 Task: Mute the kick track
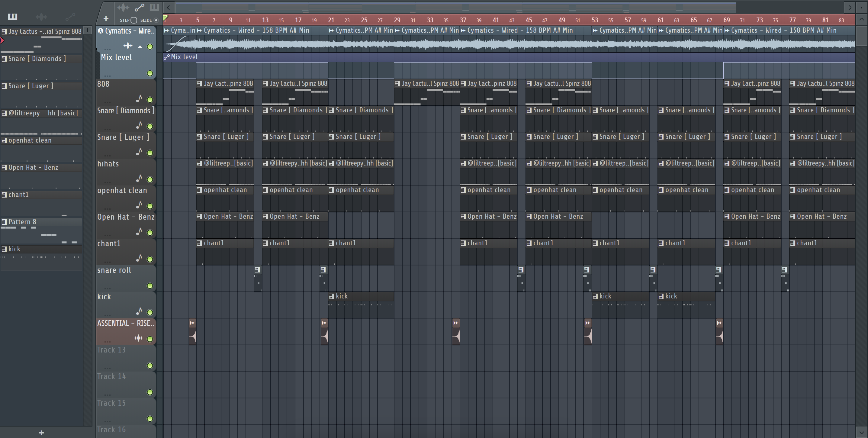tap(150, 312)
